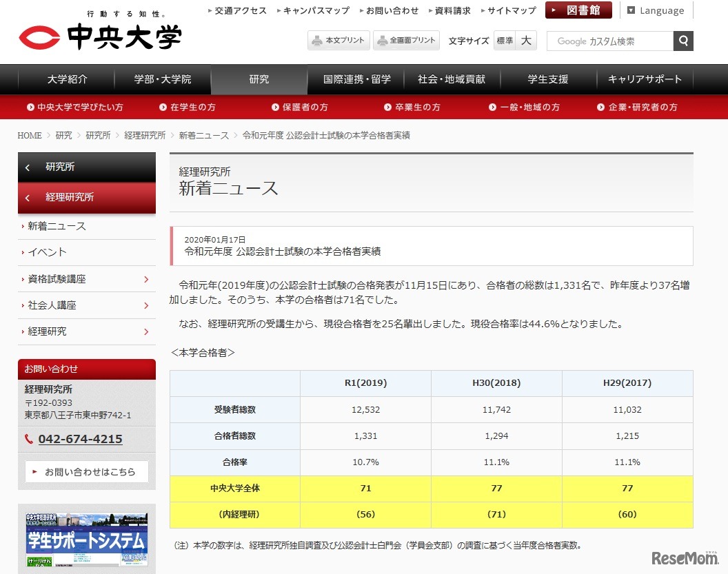
Task: Enlarge text with the 大 font size toggle
Action: [525, 41]
